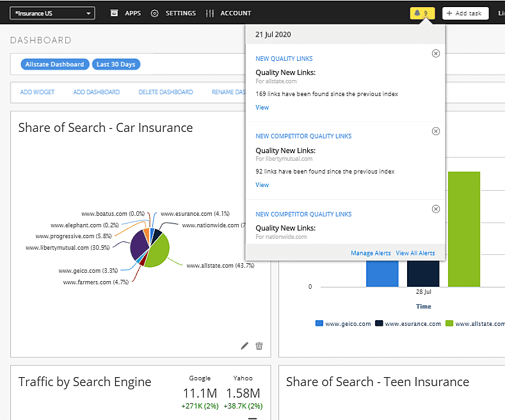This screenshot has height=420, width=505.
Task: Click Yahoo traffic value 1.58M
Action: pos(243,393)
